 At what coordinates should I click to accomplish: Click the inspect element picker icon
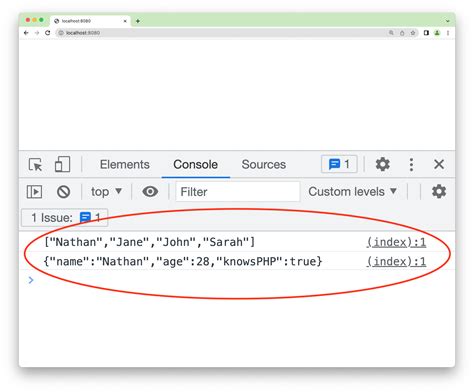point(36,165)
